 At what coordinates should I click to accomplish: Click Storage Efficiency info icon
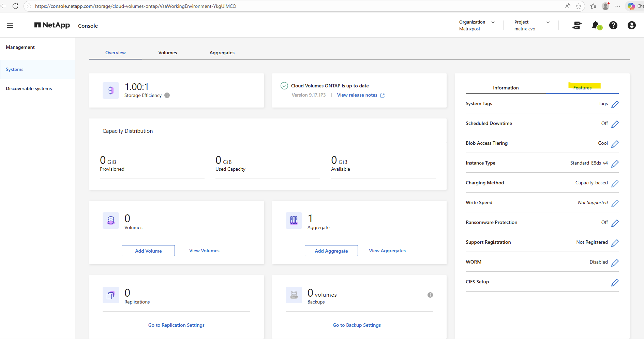click(x=167, y=95)
